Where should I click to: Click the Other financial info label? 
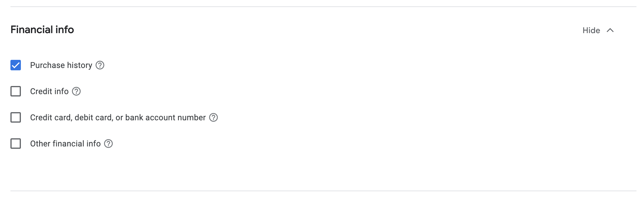tap(66, 144)
